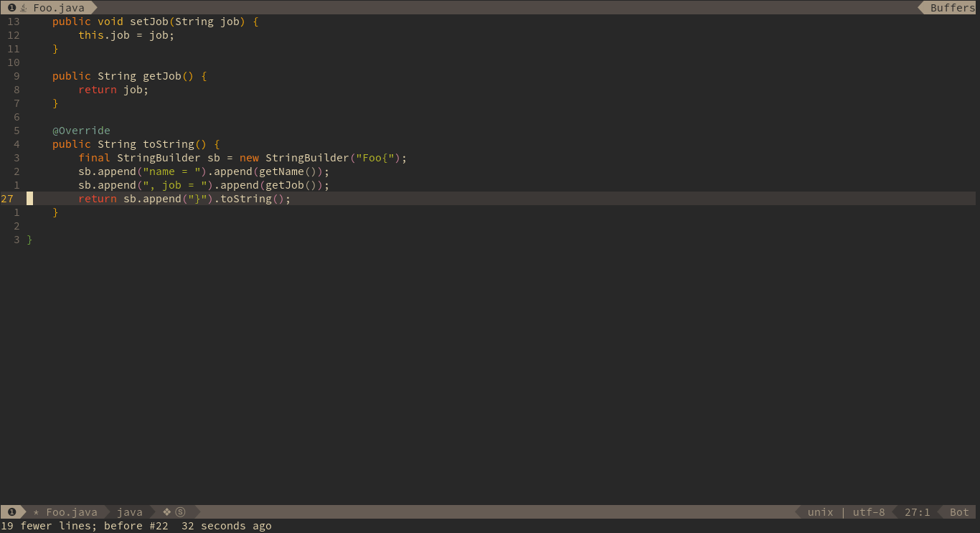Click the Ⓢ circled-S icon in the statusline
Screen dimensions: 980x533
click(180, 511)
